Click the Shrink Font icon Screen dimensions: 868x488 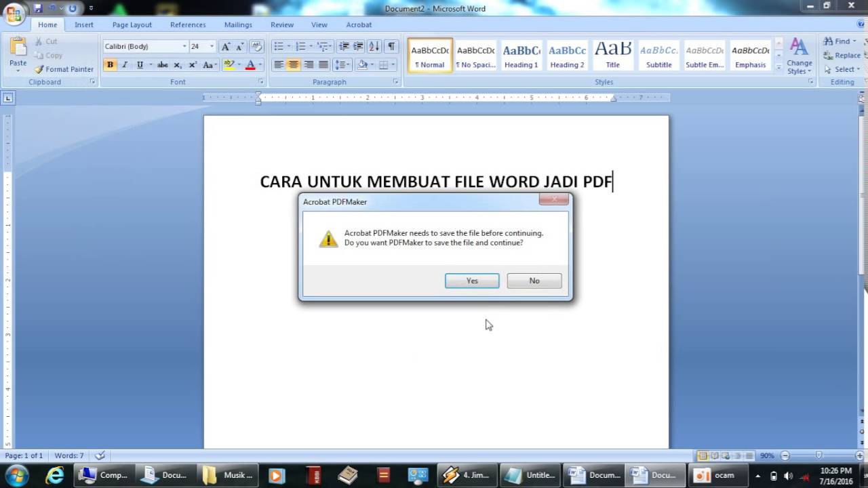click(x=240, y=46)
